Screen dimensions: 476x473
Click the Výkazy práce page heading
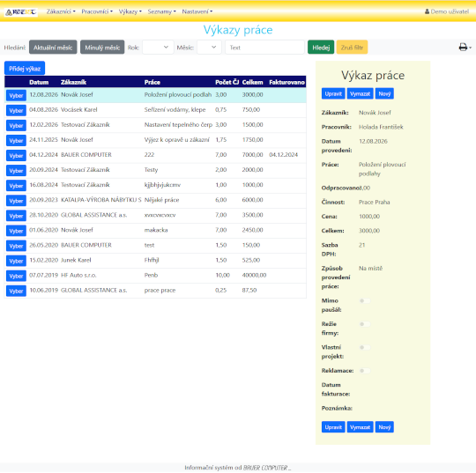point(238,30)
